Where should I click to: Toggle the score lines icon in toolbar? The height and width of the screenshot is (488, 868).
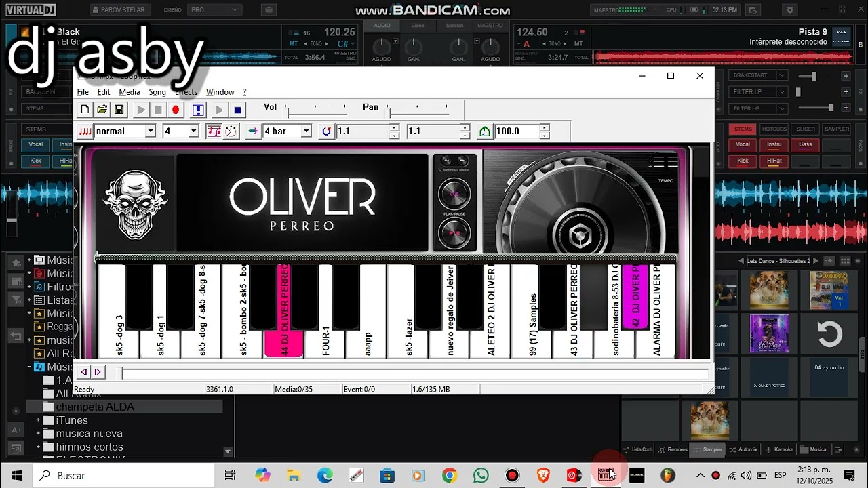(214, 131)
